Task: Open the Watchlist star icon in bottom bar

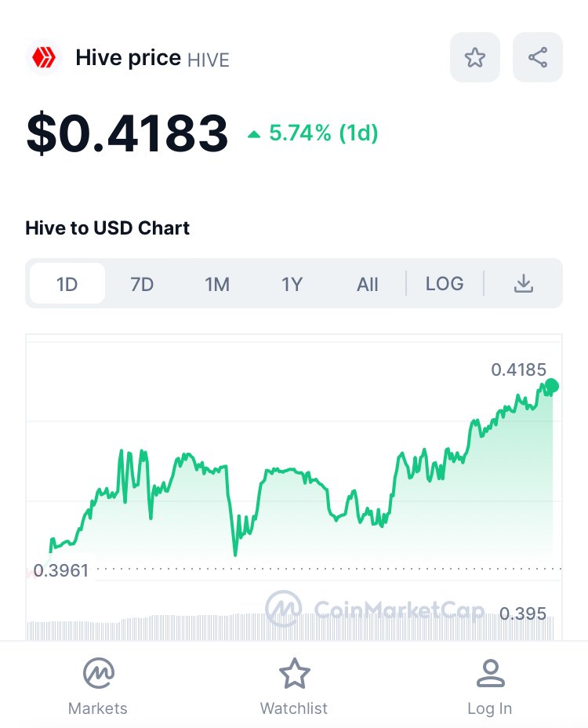Action: (294, 673)
